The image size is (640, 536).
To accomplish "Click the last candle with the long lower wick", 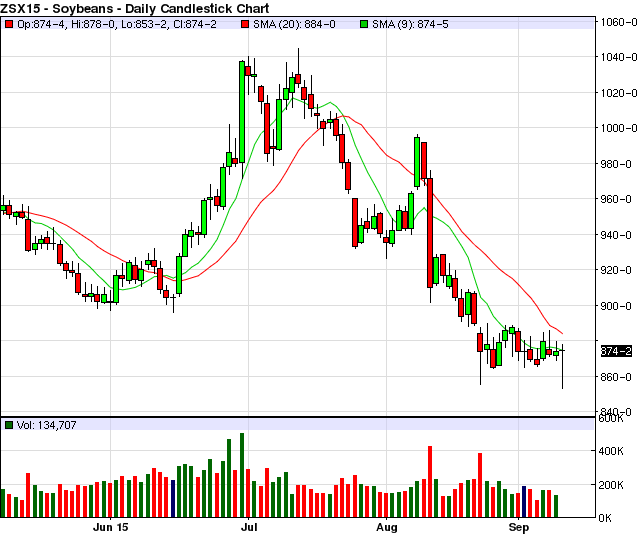I will [x=562, y=367].
